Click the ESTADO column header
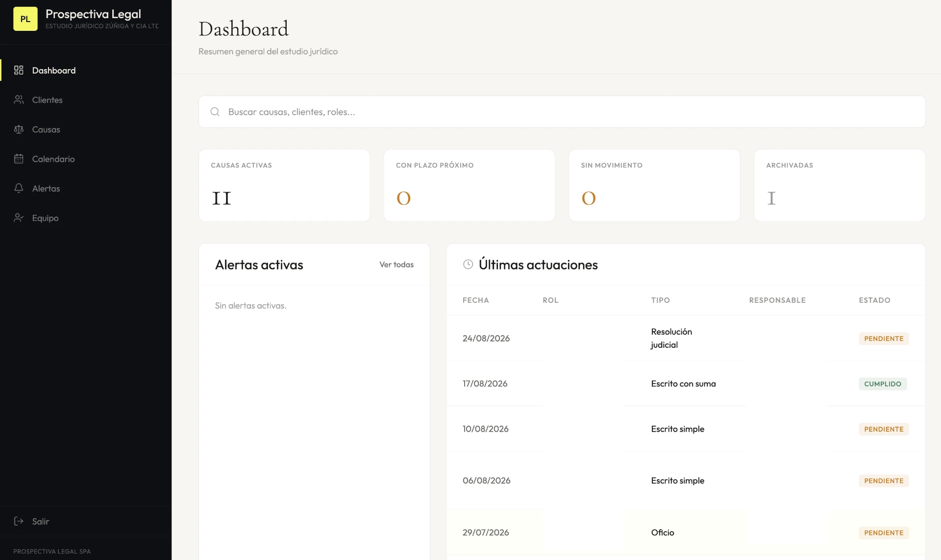Image resolution: width=941 pixels, height=560 pixels. point(874,300)
